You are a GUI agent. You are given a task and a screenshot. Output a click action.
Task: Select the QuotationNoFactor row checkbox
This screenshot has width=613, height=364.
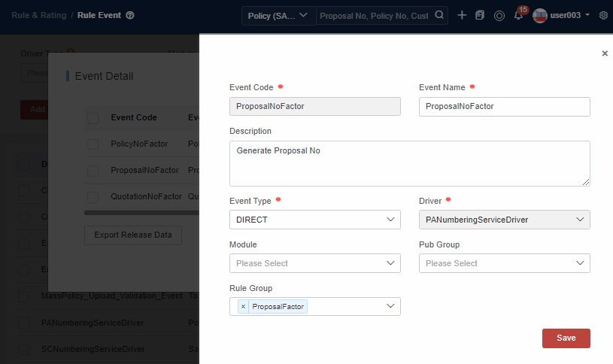point(93,196)
